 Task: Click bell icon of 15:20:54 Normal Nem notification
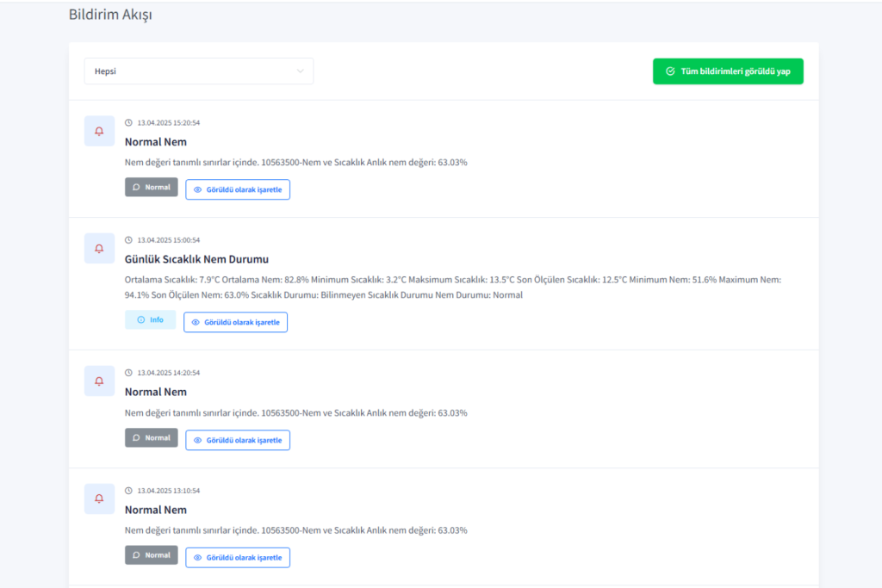point(99,131)
